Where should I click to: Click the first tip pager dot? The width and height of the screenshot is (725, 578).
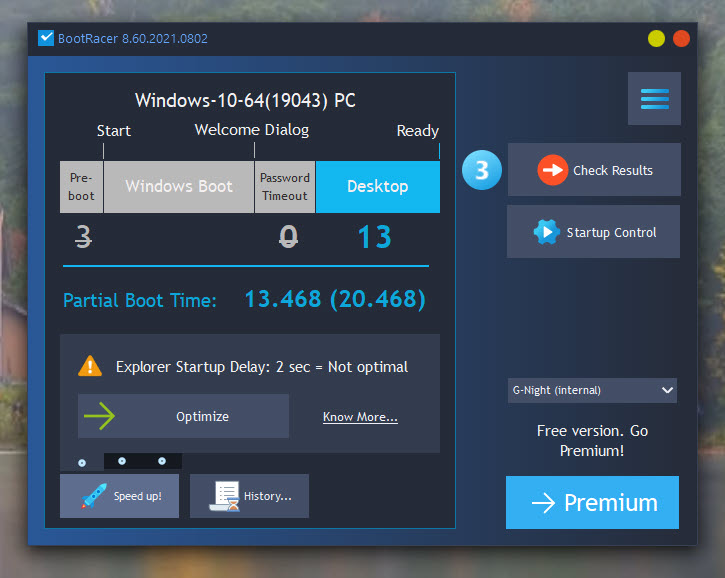pos(82,463)
